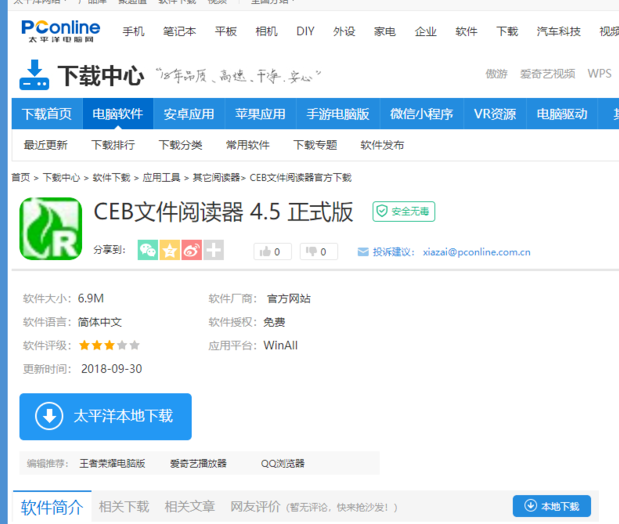Viewport: 619px width, 524px height.
Task: Switch to the 网友评价 tab
Action: [256, 506]
